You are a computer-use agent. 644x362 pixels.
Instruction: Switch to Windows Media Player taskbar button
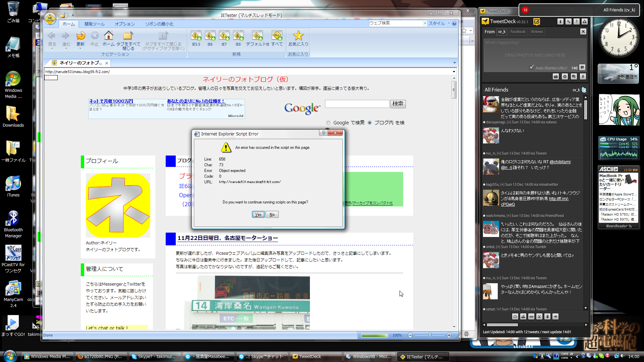coord(47,356)
